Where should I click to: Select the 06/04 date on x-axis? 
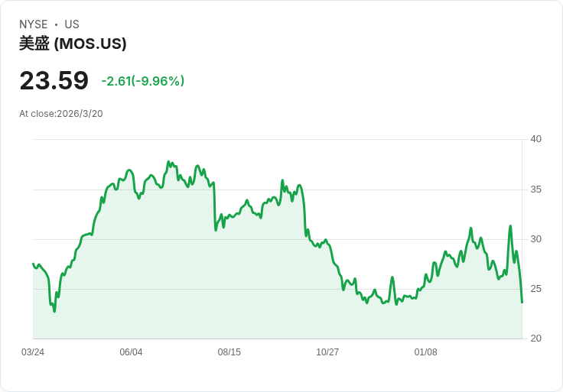coord(131,352)
